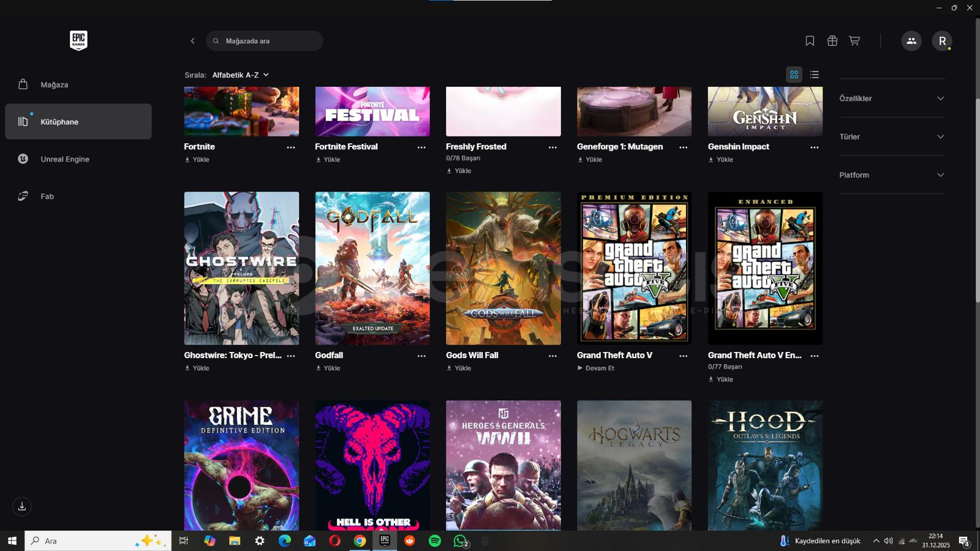
Task: Click the Mağazada ara search field
Action: 265,41
